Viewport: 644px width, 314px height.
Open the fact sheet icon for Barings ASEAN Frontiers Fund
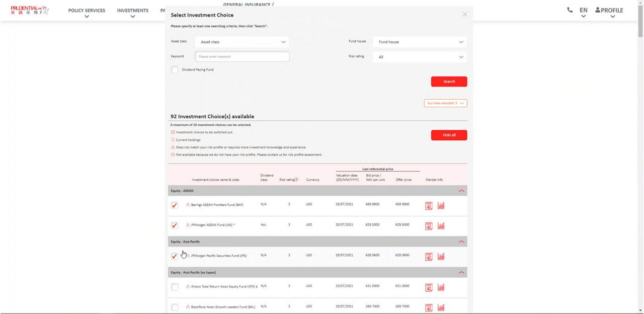(x=429, y=206)
